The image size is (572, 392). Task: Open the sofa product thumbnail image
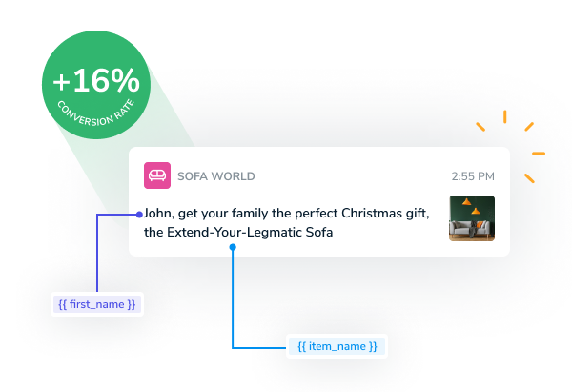(472, 218)
